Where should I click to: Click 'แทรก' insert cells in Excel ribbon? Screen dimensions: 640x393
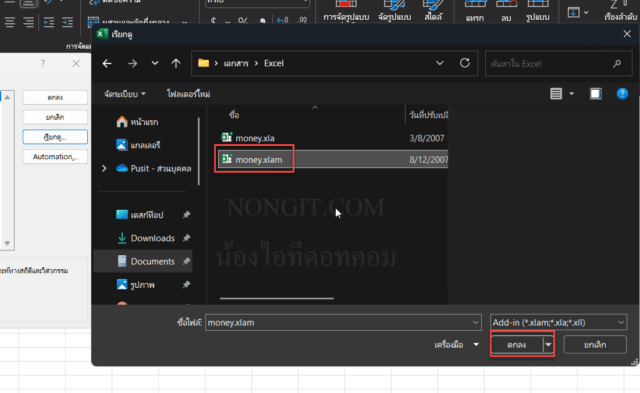point(475,10)
